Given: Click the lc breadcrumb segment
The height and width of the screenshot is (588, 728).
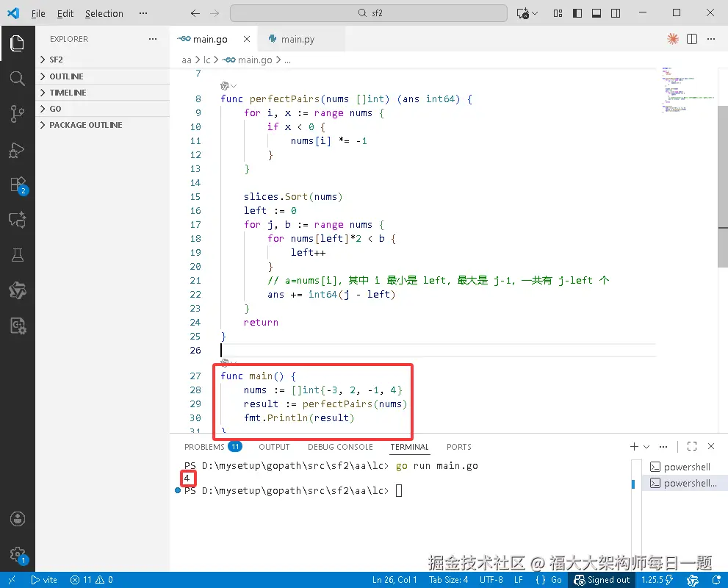Looking at the screenshot, I should (206, 60).
